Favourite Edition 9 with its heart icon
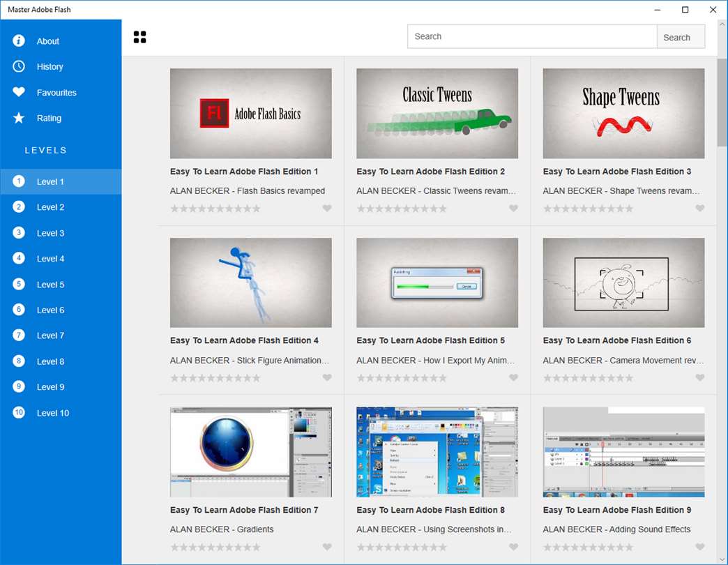 click(x=700, y=548)
